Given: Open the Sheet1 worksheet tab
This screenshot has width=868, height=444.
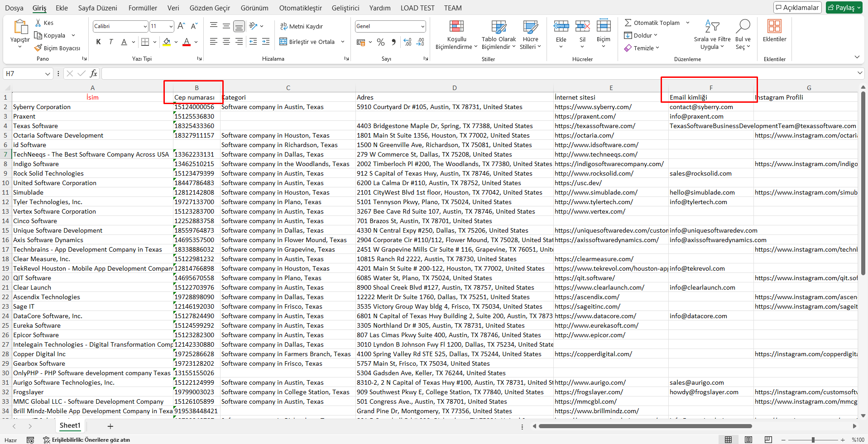Looking at the screenshot, I should point(70,426).
